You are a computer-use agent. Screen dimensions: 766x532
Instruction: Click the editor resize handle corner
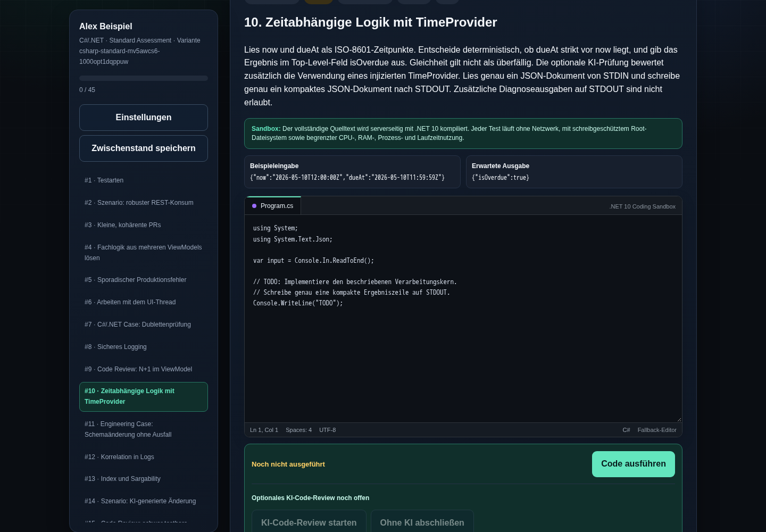(678, 419)
